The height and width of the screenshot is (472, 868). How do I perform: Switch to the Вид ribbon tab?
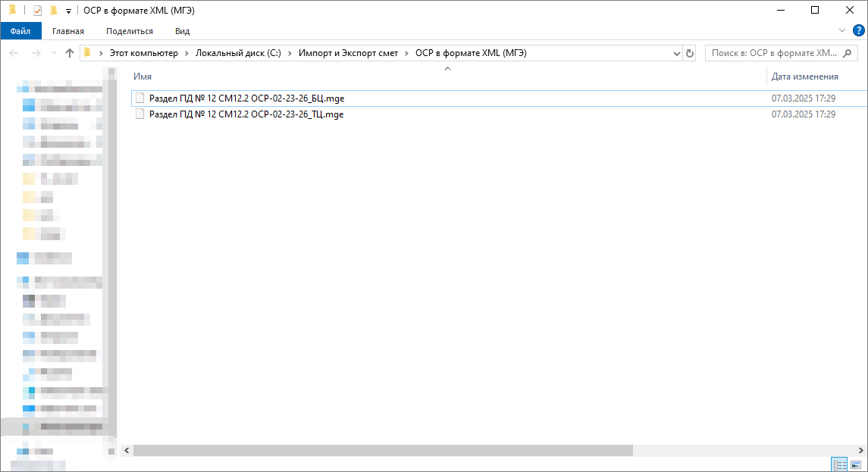tap(182, 31)
